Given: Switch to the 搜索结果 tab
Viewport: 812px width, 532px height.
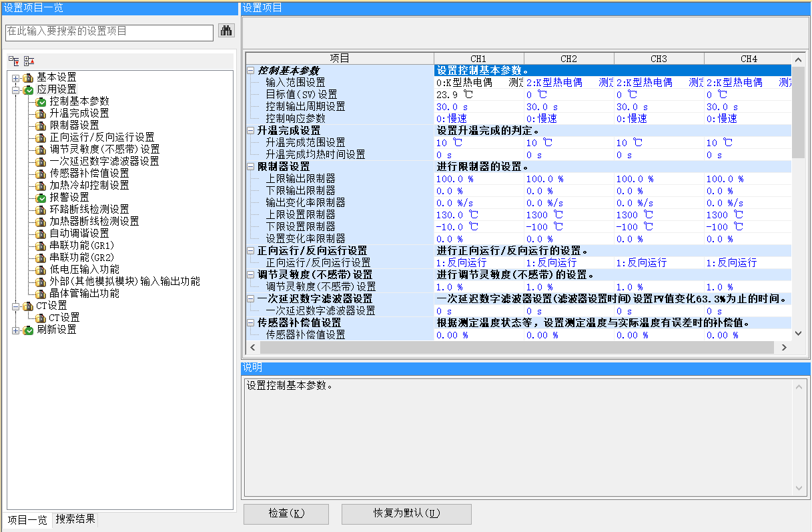Looking at the screenshot, I should coord(75,519).
